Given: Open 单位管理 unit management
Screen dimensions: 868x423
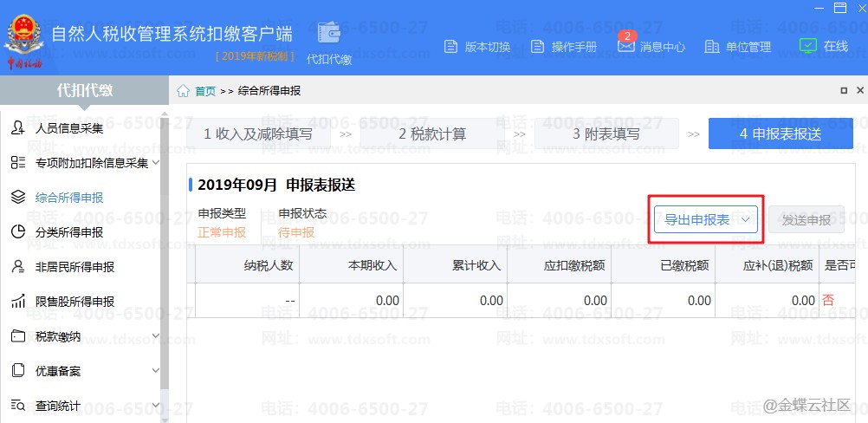Looking at the screenshot, I should [738, 47].
